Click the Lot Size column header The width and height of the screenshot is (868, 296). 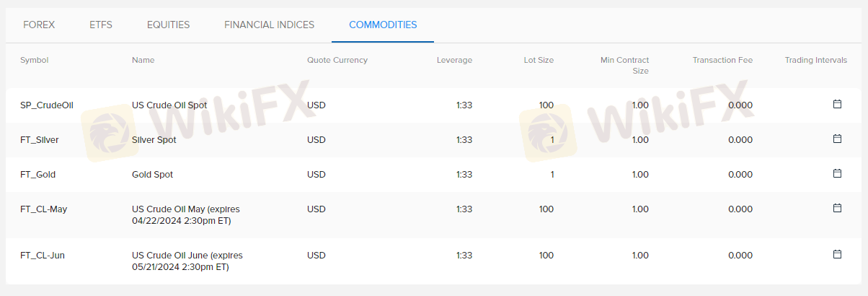tap(539, 60)
